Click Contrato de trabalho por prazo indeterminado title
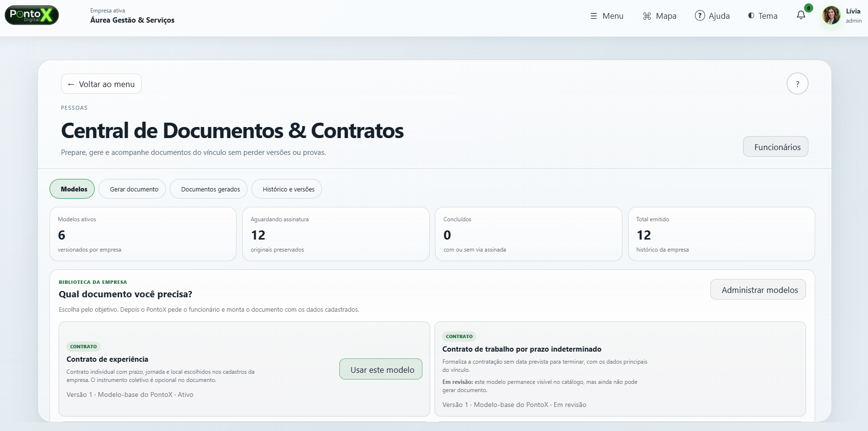868x431 pixels. [521, 349]
